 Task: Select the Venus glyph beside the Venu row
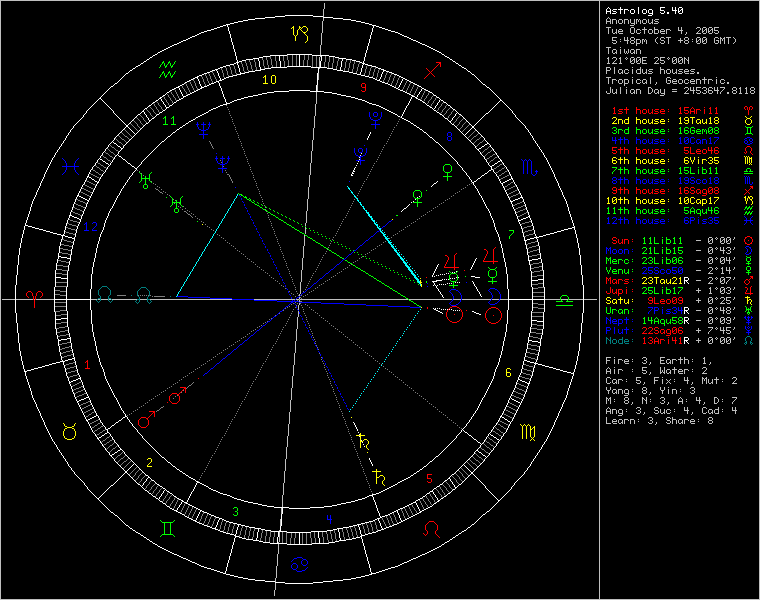(748, 271)
